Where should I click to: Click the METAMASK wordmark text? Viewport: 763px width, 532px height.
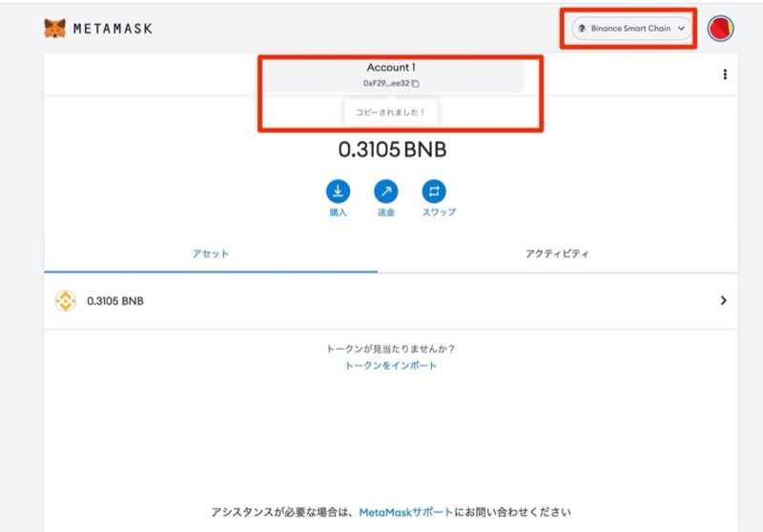(113, 29)
